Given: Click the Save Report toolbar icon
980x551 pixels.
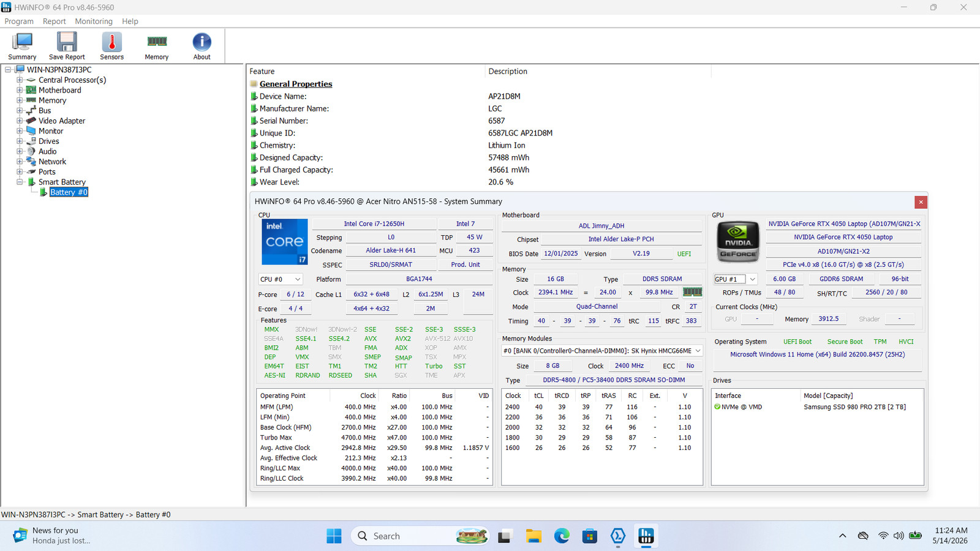Looking at the screenshot, I should click(67, 46).
